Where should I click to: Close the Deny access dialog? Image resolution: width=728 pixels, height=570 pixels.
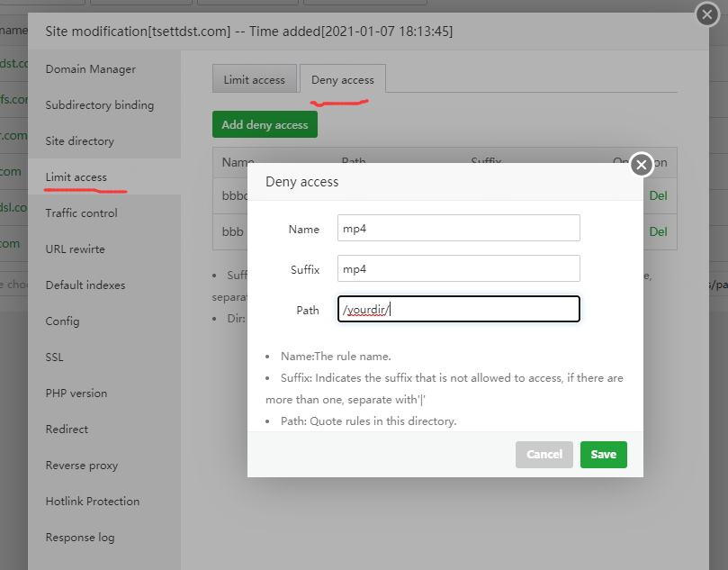pos(641,164)
